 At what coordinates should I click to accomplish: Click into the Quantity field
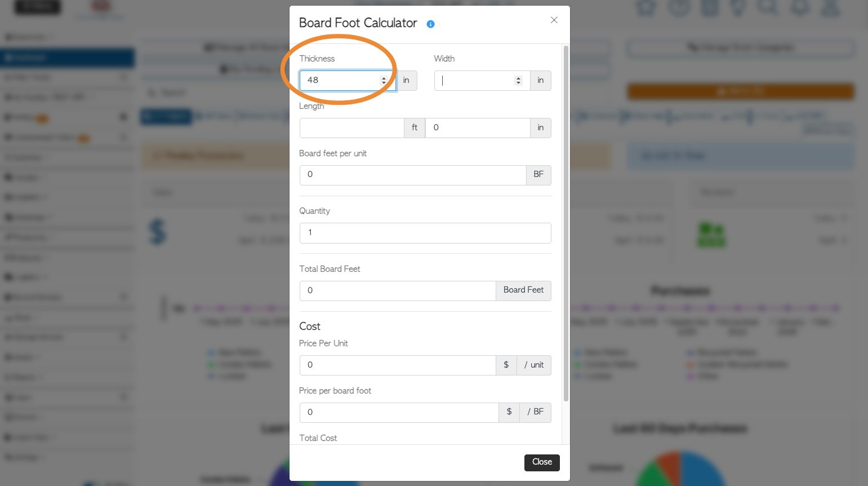click(425, 233)
